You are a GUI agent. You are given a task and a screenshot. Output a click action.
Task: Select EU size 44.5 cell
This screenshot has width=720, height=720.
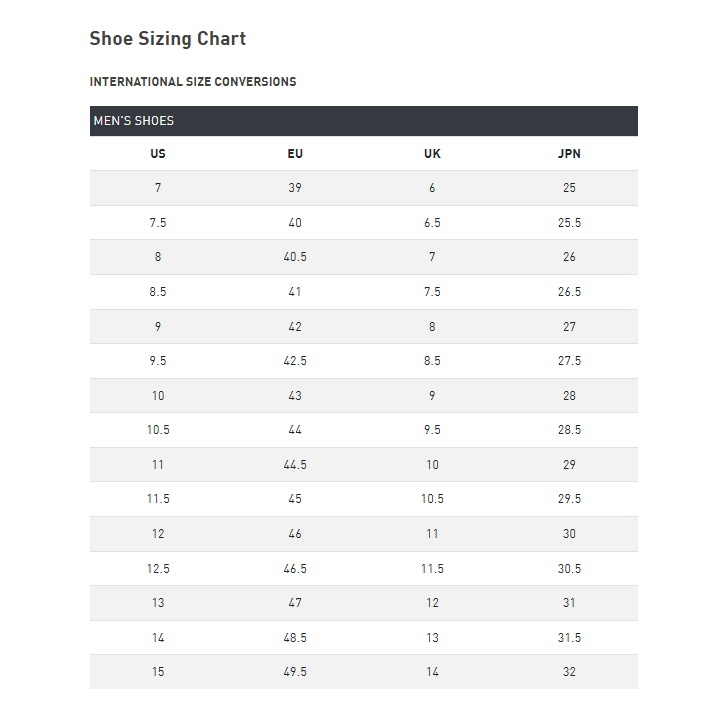click(x=295, y=464)
